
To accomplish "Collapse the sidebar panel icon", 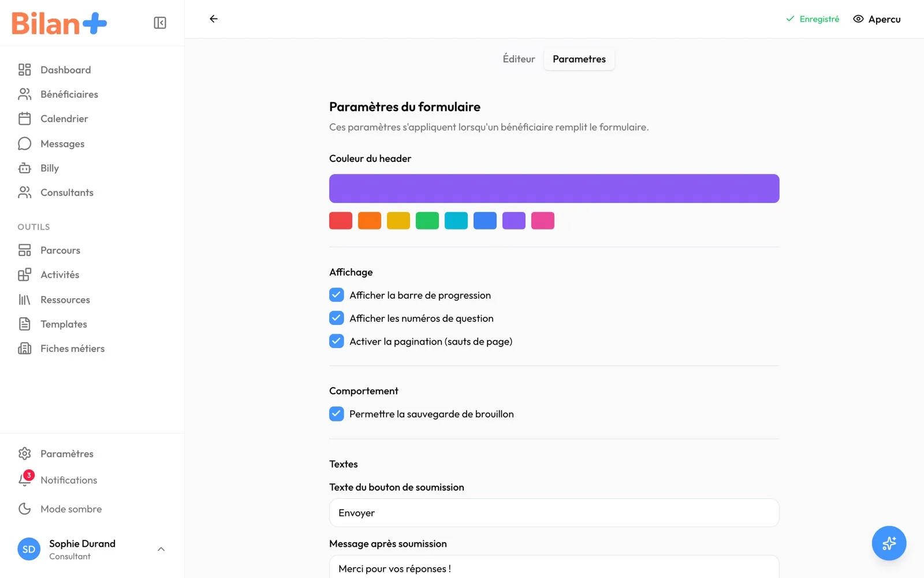I will coord(160,23).
